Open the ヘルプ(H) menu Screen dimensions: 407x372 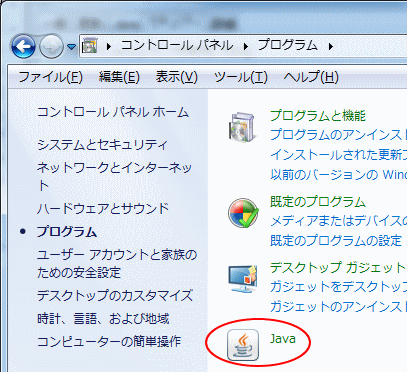tap(311, 77)
